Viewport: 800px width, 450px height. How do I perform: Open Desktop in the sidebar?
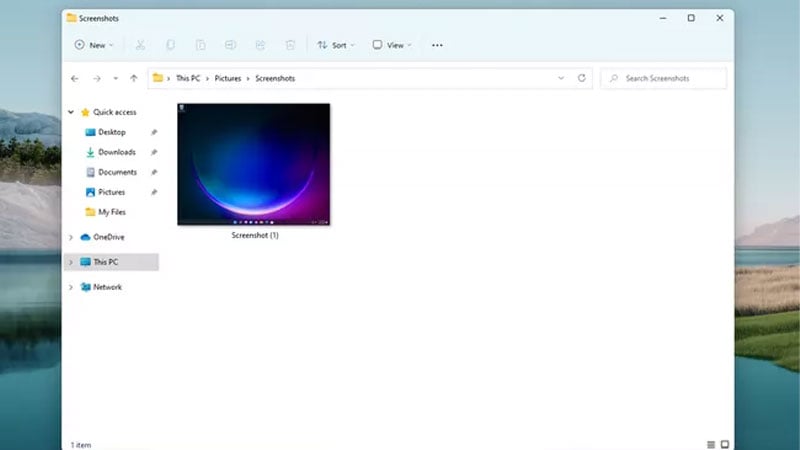[x=112, y=132]
